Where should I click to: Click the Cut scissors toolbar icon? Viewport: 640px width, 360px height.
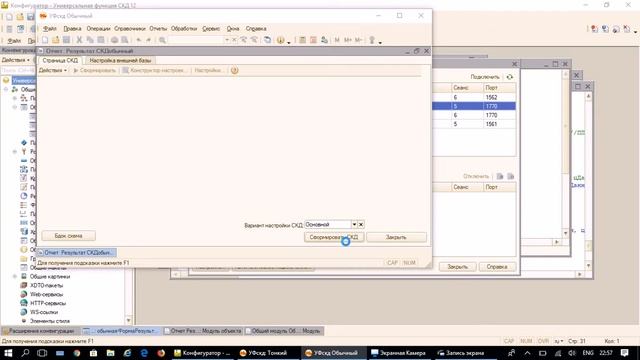(79, 40)
